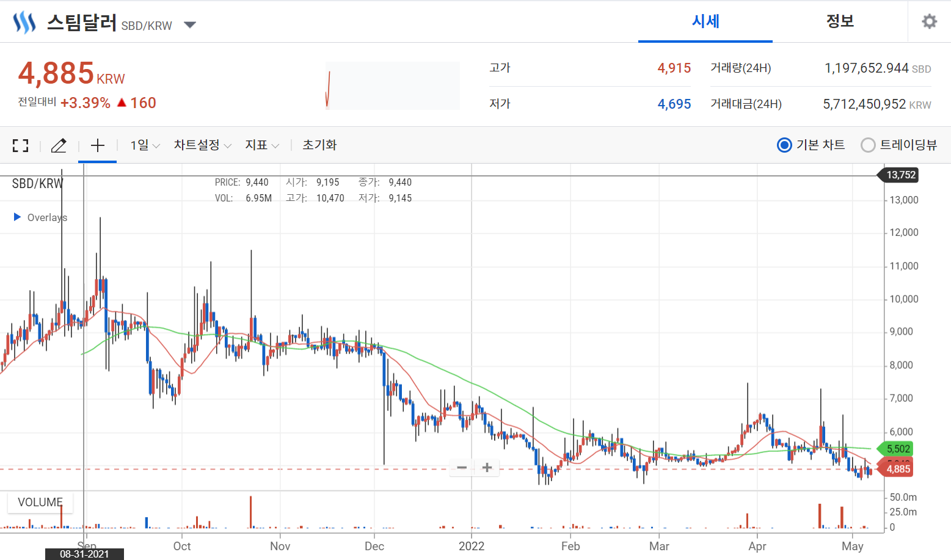Click the 08-31-2021 date marker

(x=84, y=554)
